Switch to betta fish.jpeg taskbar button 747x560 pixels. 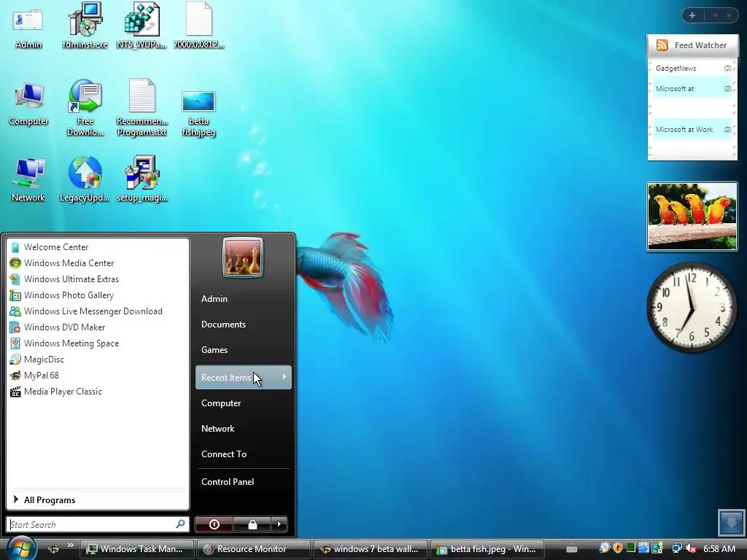(487, 549)
